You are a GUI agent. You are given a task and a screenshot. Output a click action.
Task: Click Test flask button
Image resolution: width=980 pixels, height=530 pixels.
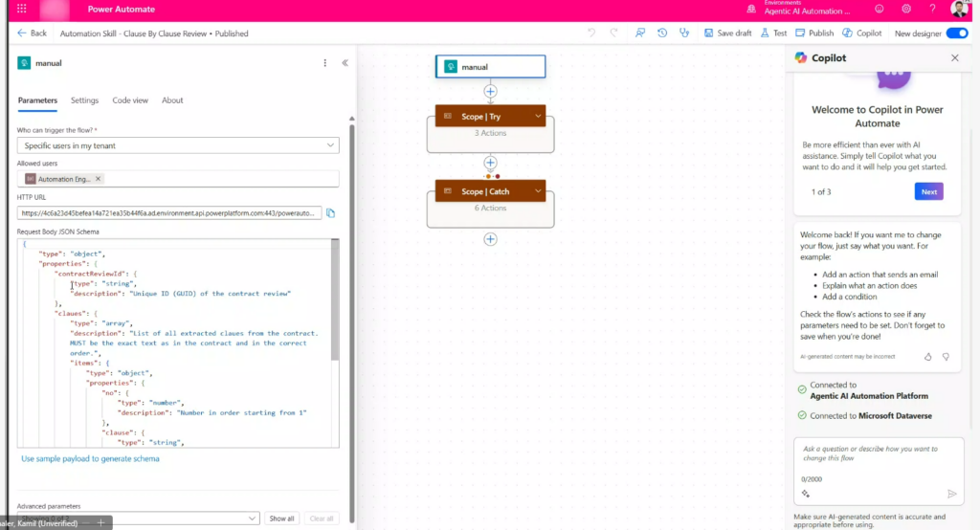(x=773, y=33)
